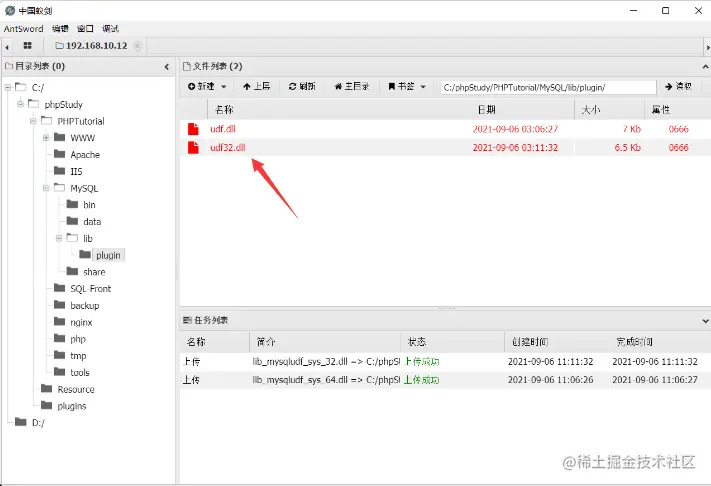Open the WWW folder icon
This screenshot has height=486, width=711.
59,137
